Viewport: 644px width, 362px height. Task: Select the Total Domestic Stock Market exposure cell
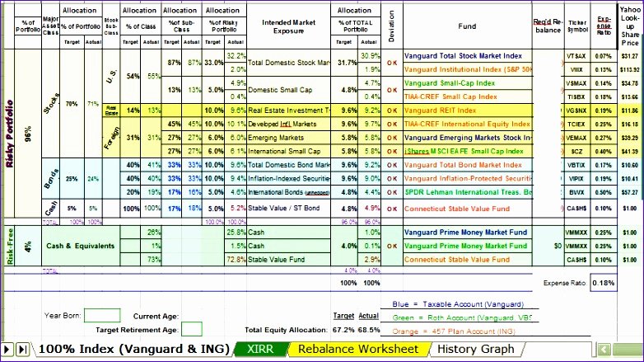coord(289,63)
